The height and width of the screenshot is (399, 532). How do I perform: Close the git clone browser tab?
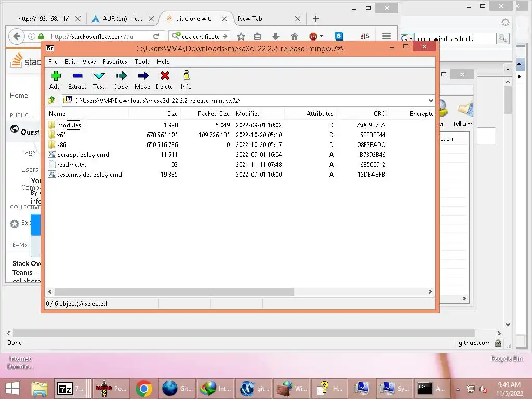click(224, 19)
